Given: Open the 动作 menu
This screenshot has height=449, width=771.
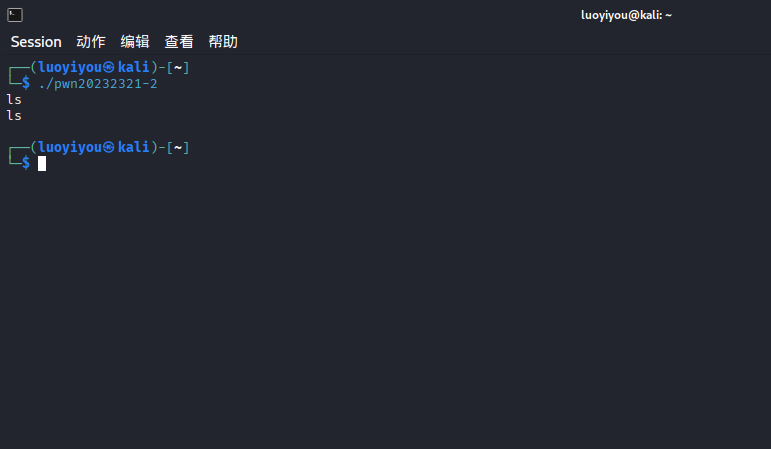Looking at the screenshot, I should [x=91, y=42].
